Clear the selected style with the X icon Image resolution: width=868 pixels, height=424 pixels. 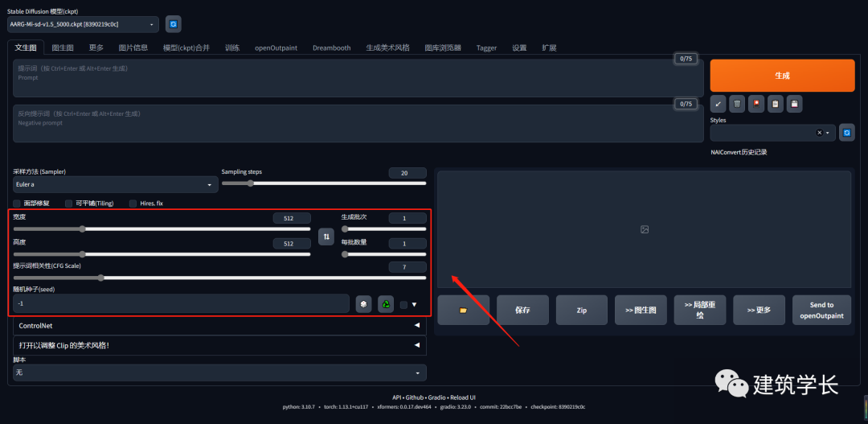pos(819,133)
